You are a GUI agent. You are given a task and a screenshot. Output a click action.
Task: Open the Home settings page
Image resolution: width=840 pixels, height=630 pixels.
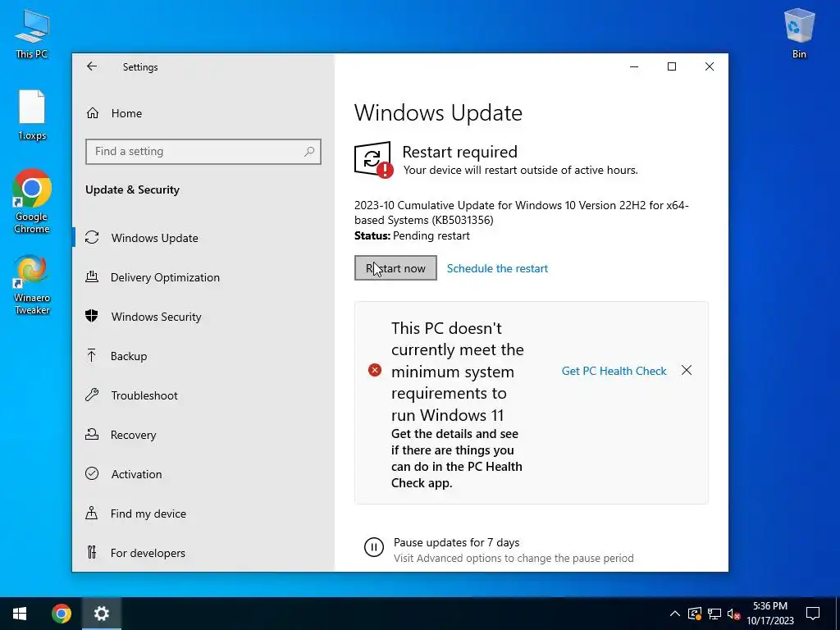point(203,113)
